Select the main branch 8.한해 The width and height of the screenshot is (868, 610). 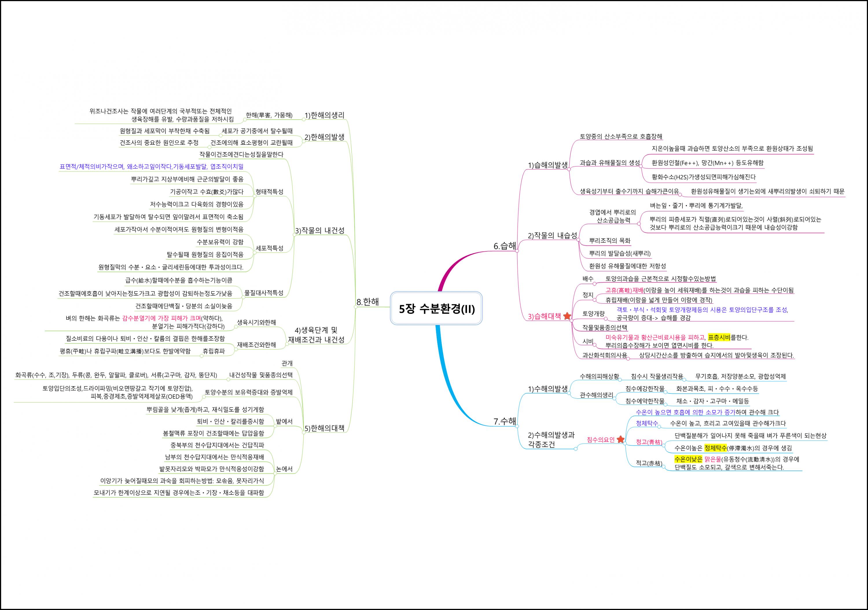coord(367,302)
